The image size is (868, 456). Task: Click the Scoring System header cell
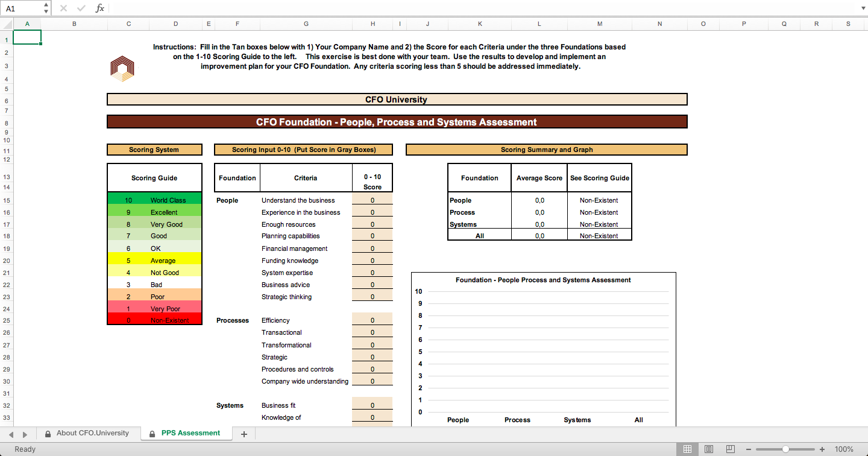pyautogui.click(x=154, y=150)
